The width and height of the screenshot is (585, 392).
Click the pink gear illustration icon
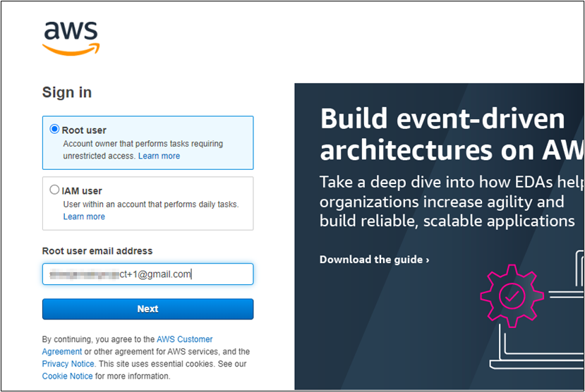[509, 296]
